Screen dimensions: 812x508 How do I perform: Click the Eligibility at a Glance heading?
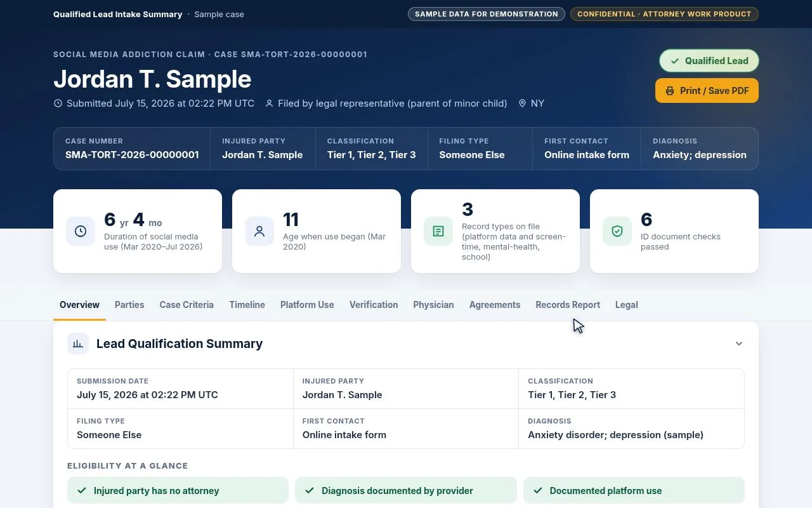pyautogui.click(x=128, y=465)
